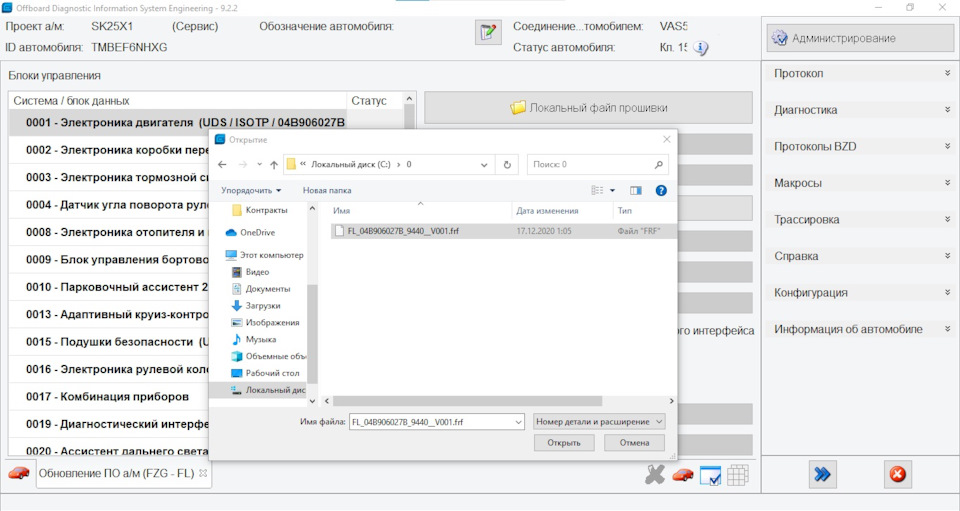Select row 0001 - Электроника двигателя

pyautogui.click(x=178, y=122)
